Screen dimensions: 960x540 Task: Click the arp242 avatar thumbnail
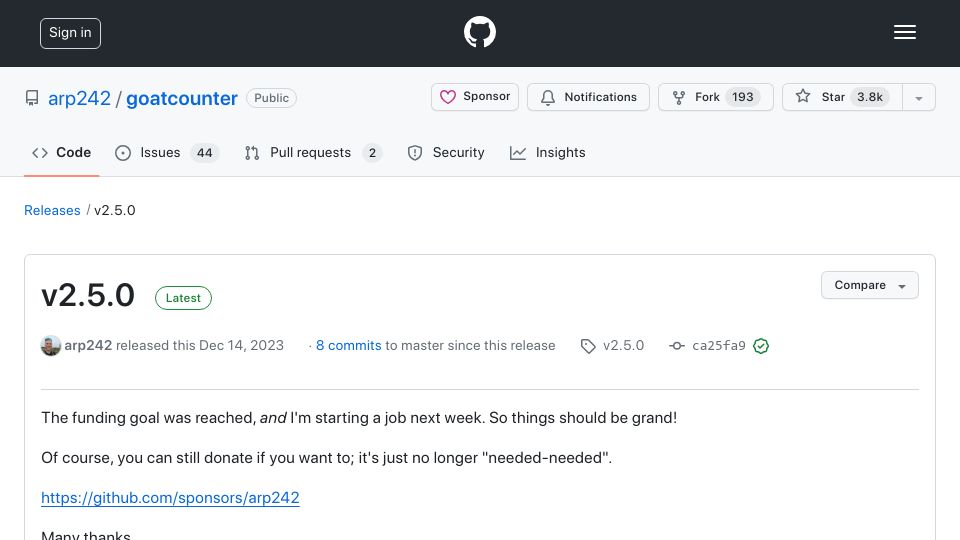coord(51,346)
